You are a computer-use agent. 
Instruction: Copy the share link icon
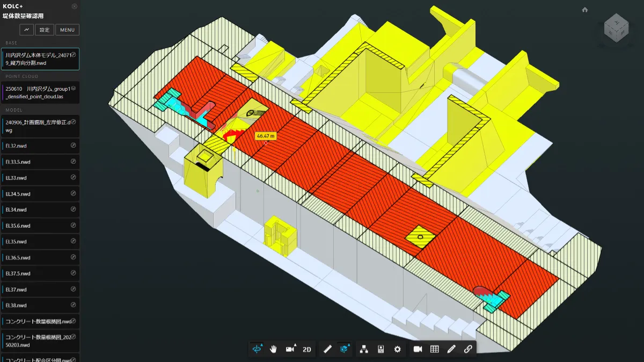coord(468,349)
